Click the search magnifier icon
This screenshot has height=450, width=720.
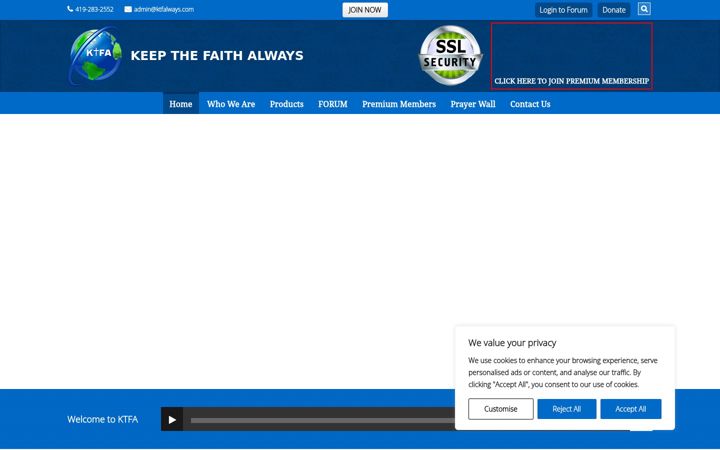tap(644, 9)
